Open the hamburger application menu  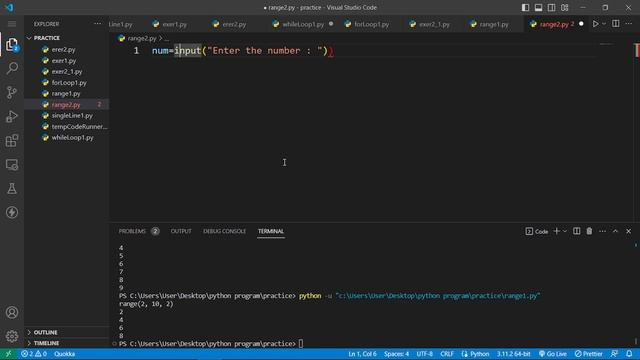12,24
